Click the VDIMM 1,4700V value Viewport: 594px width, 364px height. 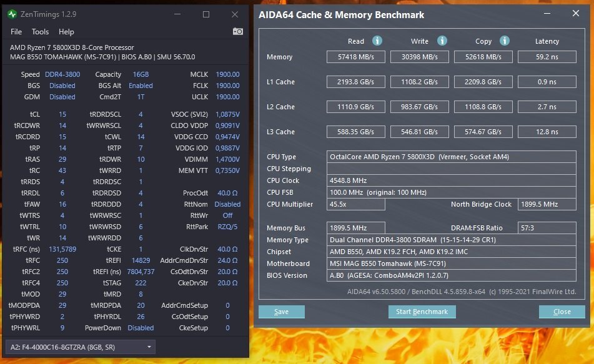pyautogui.click(x=227, y=159)
